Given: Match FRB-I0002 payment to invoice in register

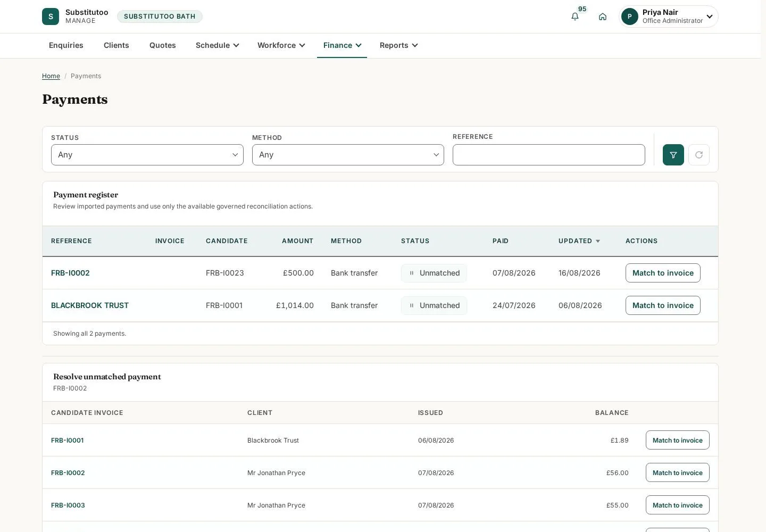Looking at the screenshot, I should 663,273.
